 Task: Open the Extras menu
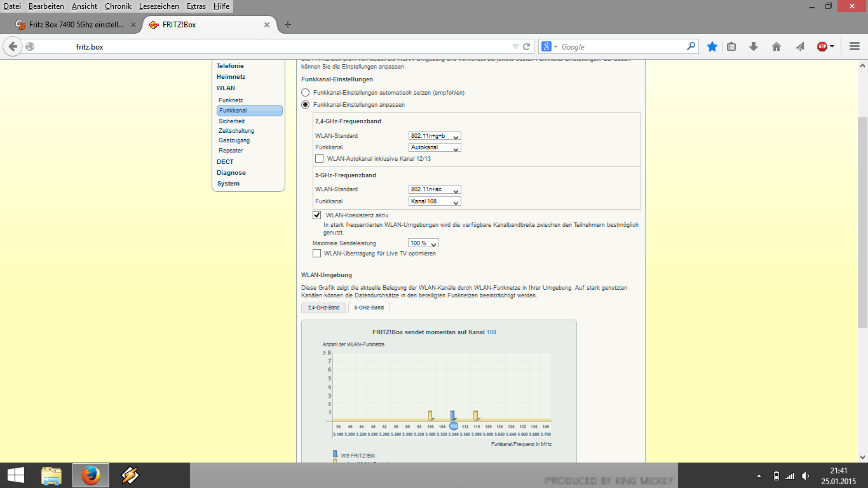point(196,6)
